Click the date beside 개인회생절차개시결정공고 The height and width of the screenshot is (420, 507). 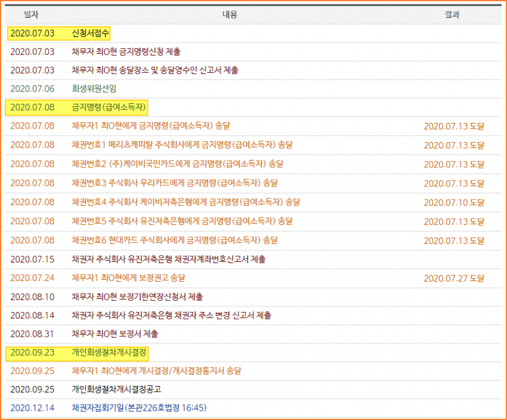pyautogui.click(x=32, y=389)
